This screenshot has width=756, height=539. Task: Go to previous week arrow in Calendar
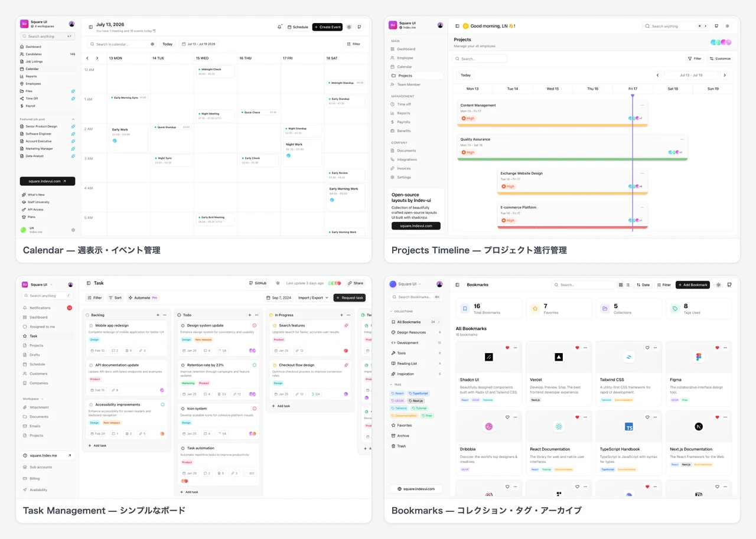click(x=87, y=58)
